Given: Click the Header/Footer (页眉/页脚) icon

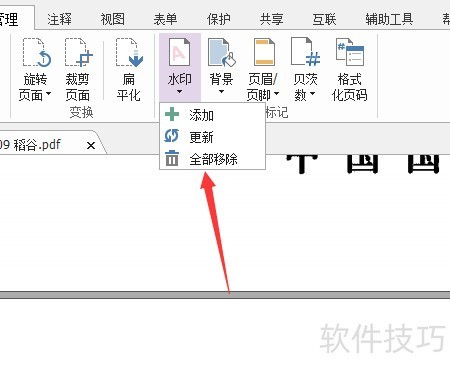Looking at the screenshot, I should 264,52.
